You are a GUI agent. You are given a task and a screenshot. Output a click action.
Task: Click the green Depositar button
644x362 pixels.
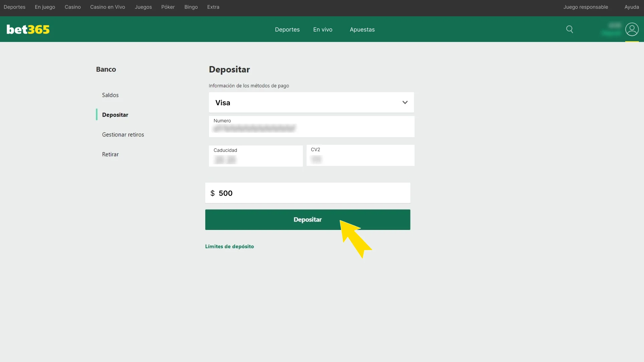click(x=308, y=220)
